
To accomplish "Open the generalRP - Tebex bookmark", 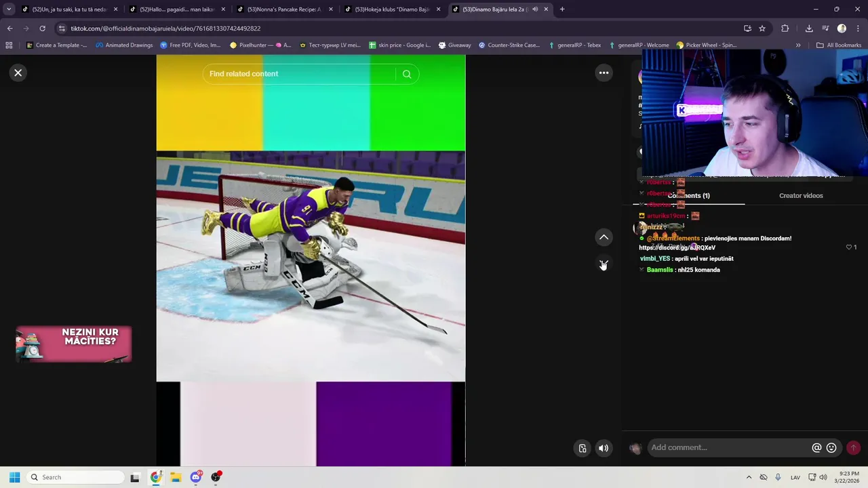I will (574, 45).
